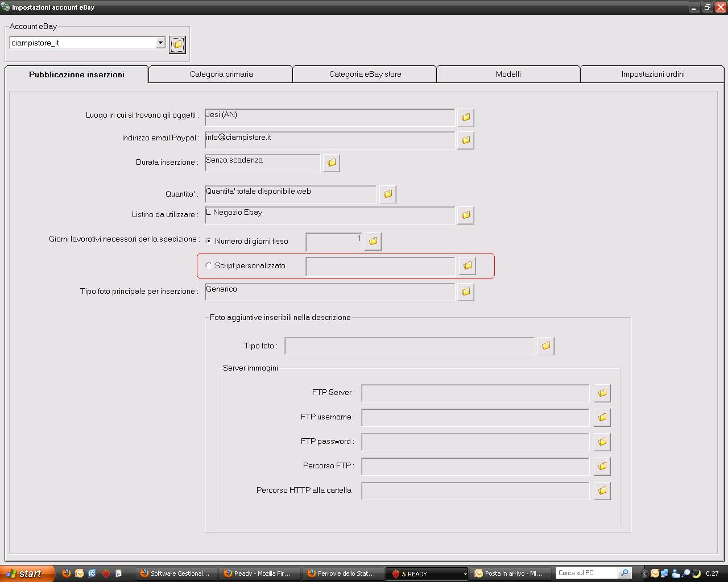Image resolution: width=728 pixels, height=582 pixels.
Task: Select Script personalizzato radio option
Action: 209,265
